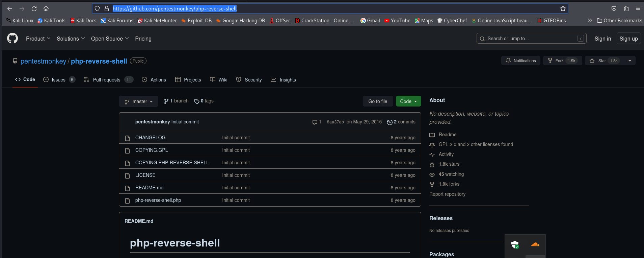This screenshot has width=644, height=258.
Task: View the 1.8k stars link
Action: (444, 164)
